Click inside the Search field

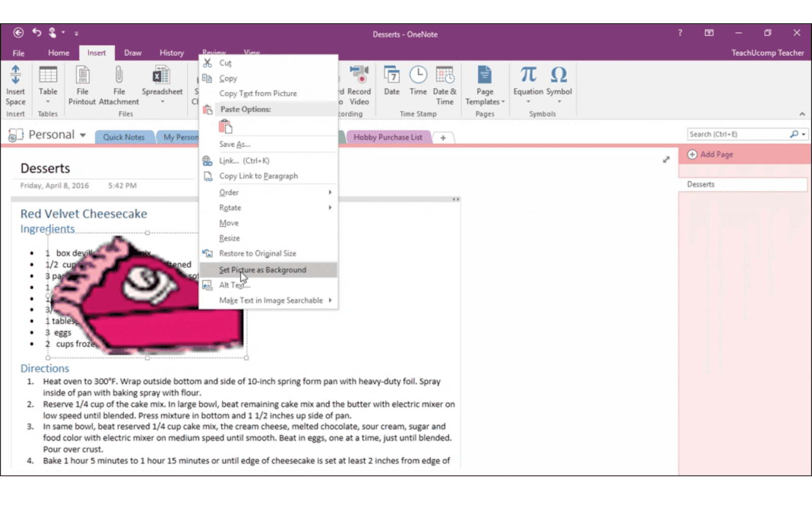pos(736,134)
